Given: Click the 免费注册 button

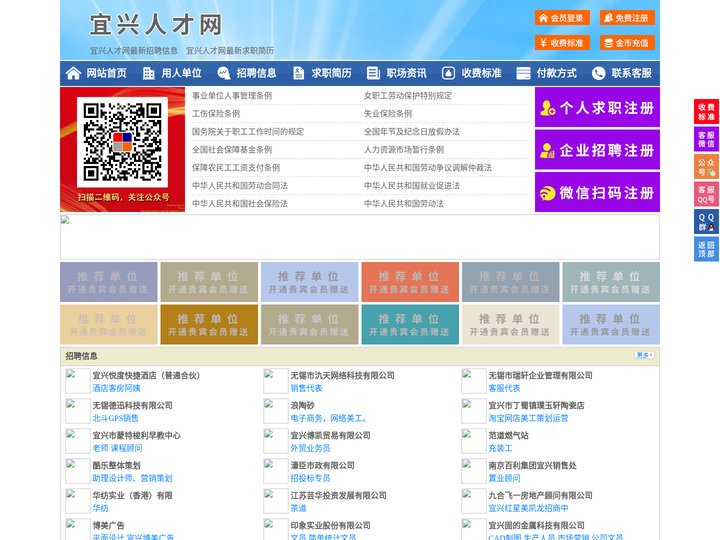Looking at the screenshot, I should (627, 18).
